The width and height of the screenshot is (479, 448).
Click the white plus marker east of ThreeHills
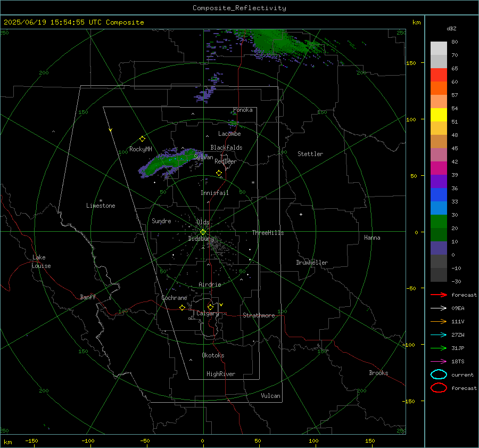point(301,214)
